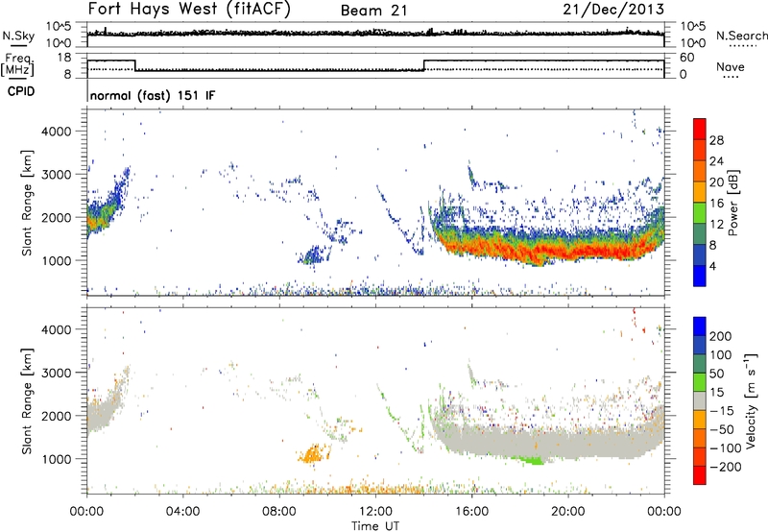The width and height of the screenshot is (768, 532).
Task: Click the gray band of Velocity colorbar
Action: pos(700,400)
